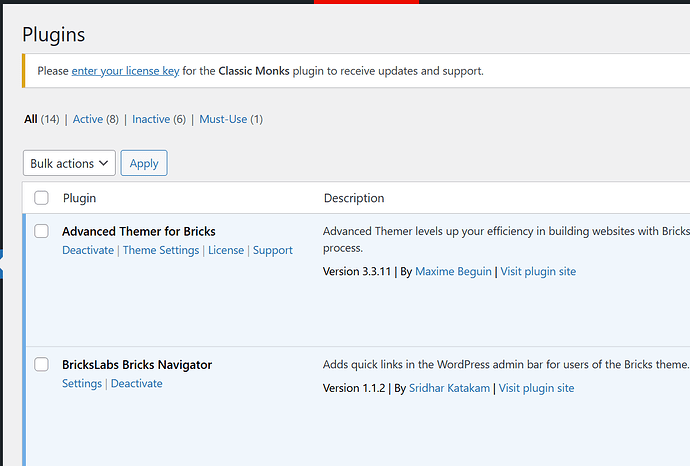Filter by Inactive plugins

[x=151, y=119]
